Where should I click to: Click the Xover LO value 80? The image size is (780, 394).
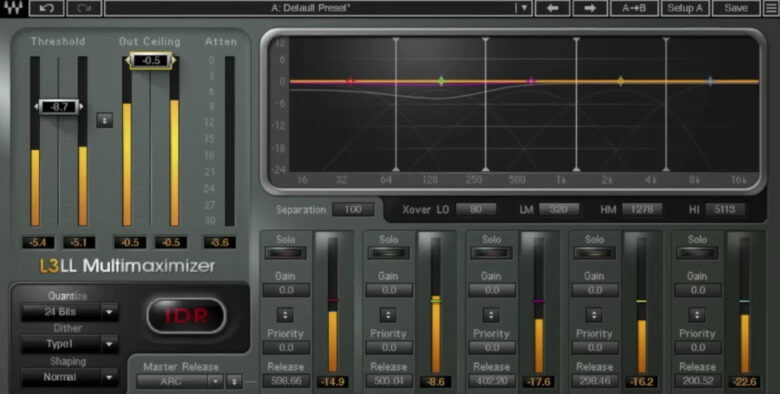[x=476, y=209]
